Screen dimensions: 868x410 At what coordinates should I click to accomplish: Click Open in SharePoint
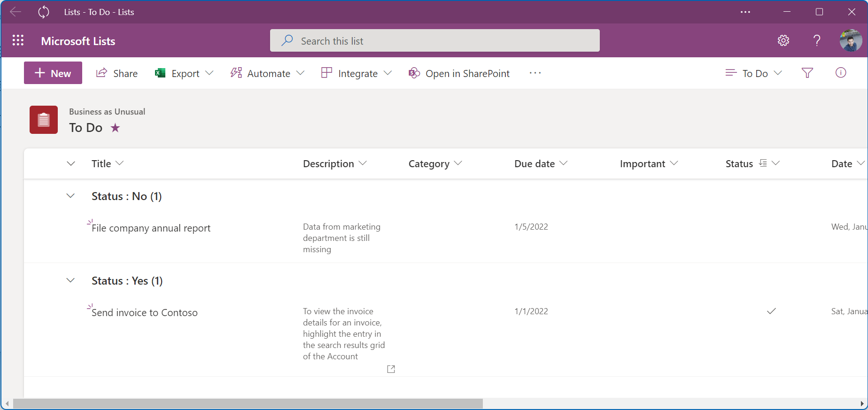click(x=459, y=73)
